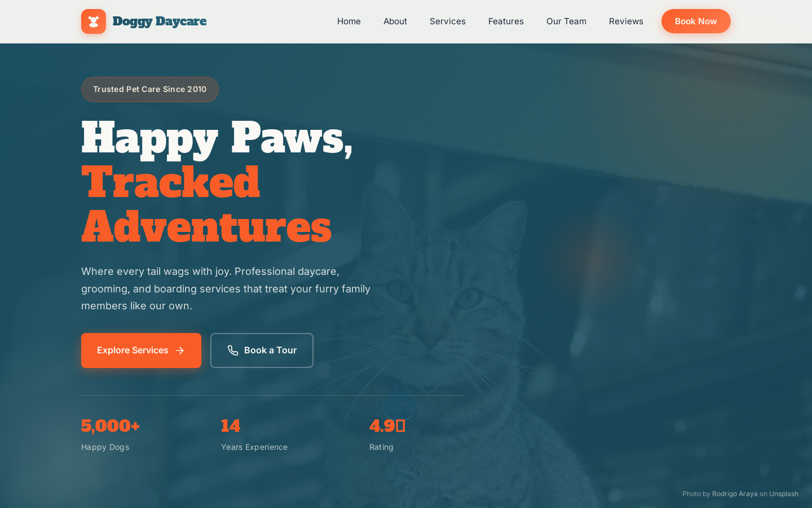Click the Book Now button
This screenshot has height=508, width=812.
(696, 21)
